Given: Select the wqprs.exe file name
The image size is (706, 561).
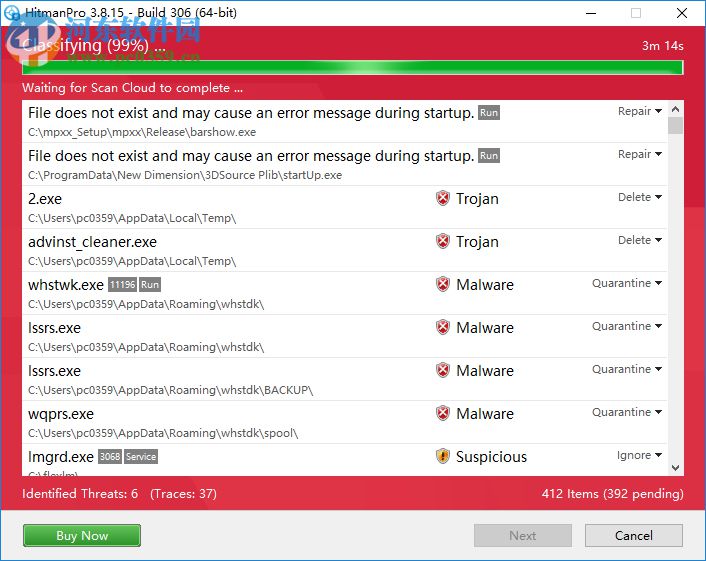Looking at the screenshot, I should (61, 414).
